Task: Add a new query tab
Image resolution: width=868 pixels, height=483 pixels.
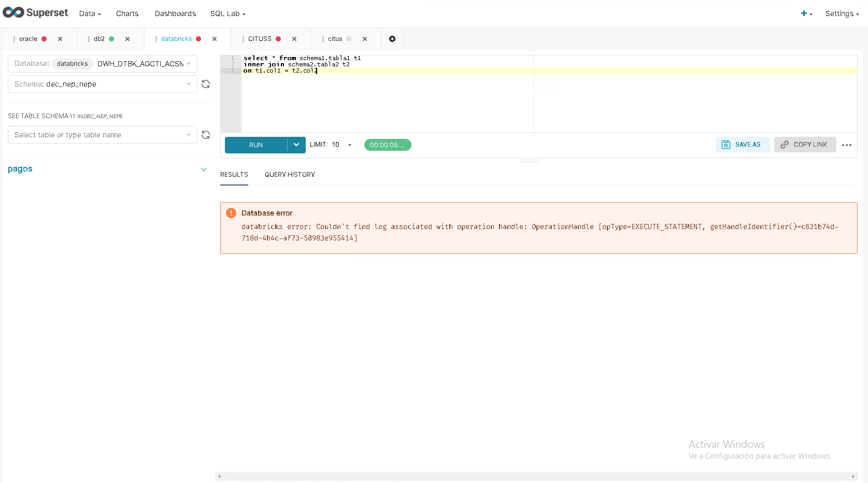Action: [392, 39]
